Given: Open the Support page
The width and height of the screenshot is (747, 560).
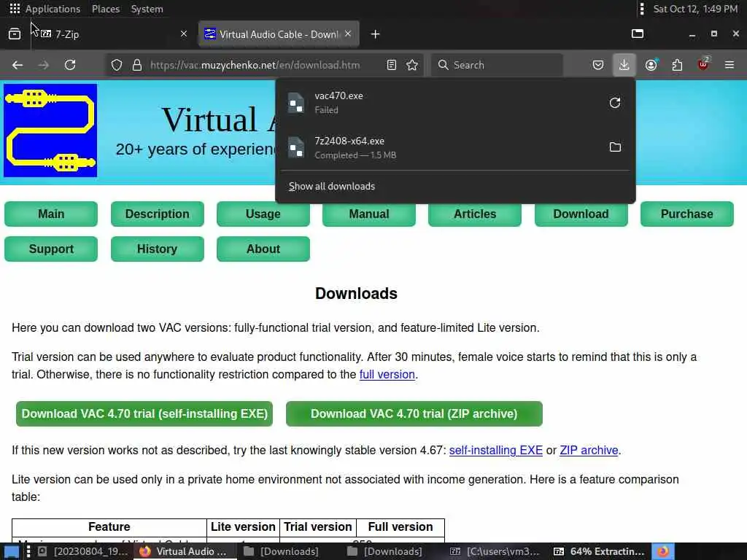Looking at the screenshot, I should [51, 249].
